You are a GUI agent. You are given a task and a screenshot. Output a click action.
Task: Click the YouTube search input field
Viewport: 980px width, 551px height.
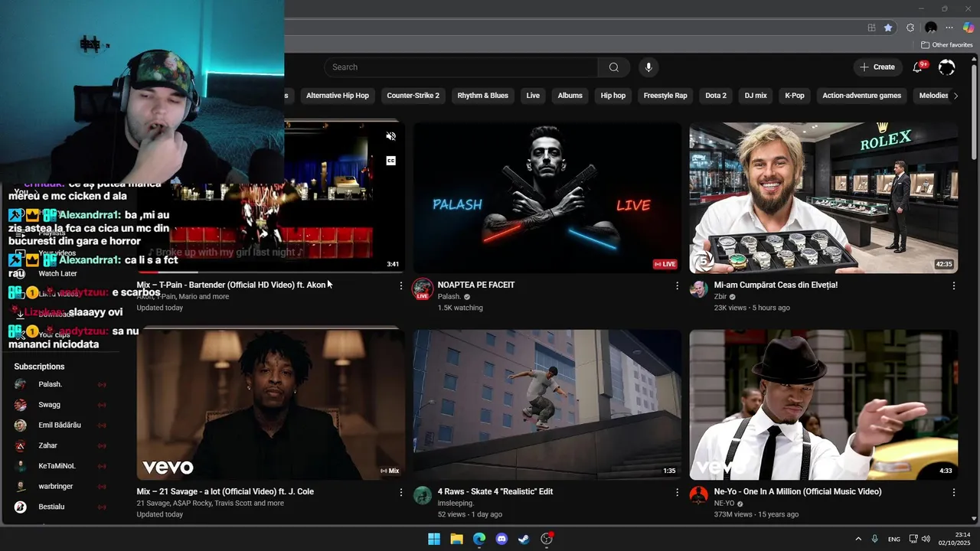coord(461,67)
